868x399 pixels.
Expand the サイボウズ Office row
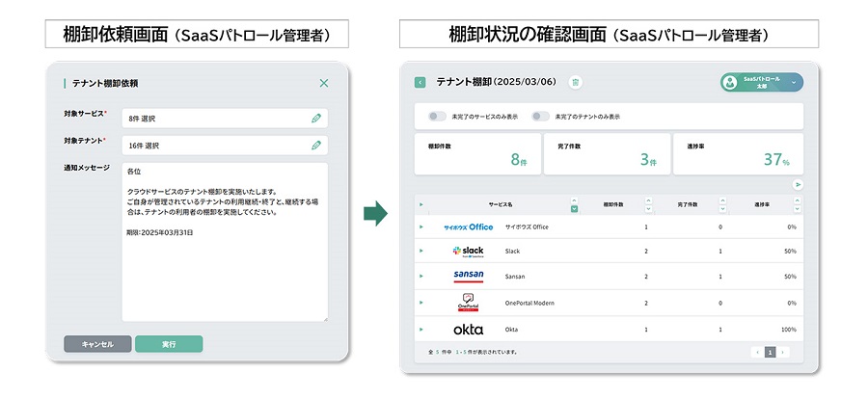pos(421,226)
